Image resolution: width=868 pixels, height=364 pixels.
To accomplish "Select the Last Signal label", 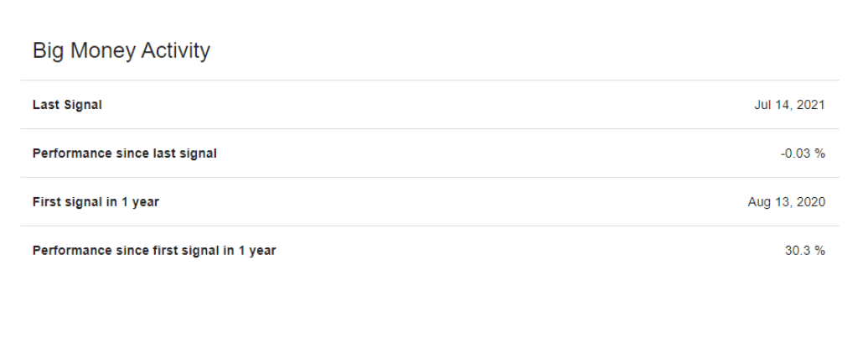I will coord(67,105).
